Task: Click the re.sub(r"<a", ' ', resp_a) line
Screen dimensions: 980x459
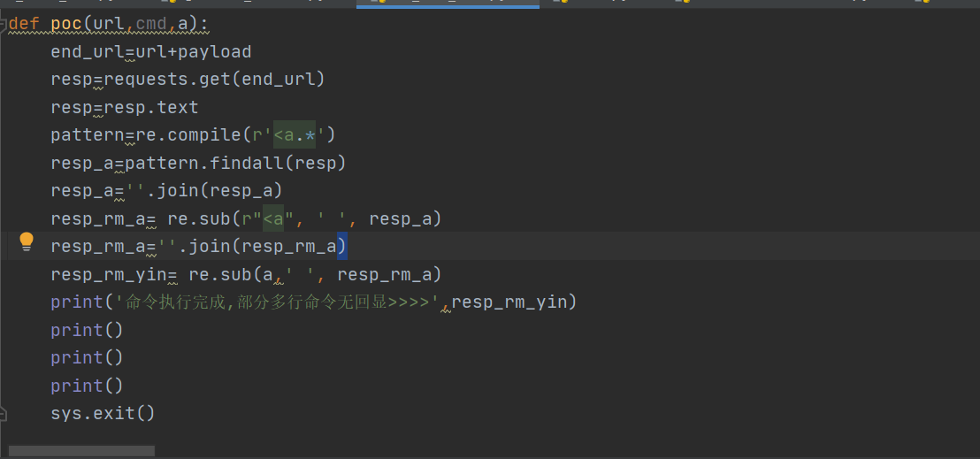Action: pyautogui.click(x=246, y=218)
